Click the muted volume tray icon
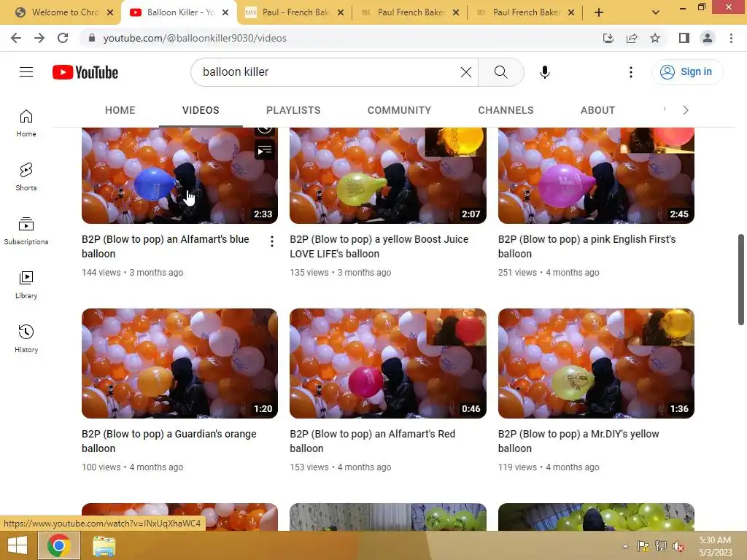Screen dimensions: 747x560 click(x=678, y=546)
